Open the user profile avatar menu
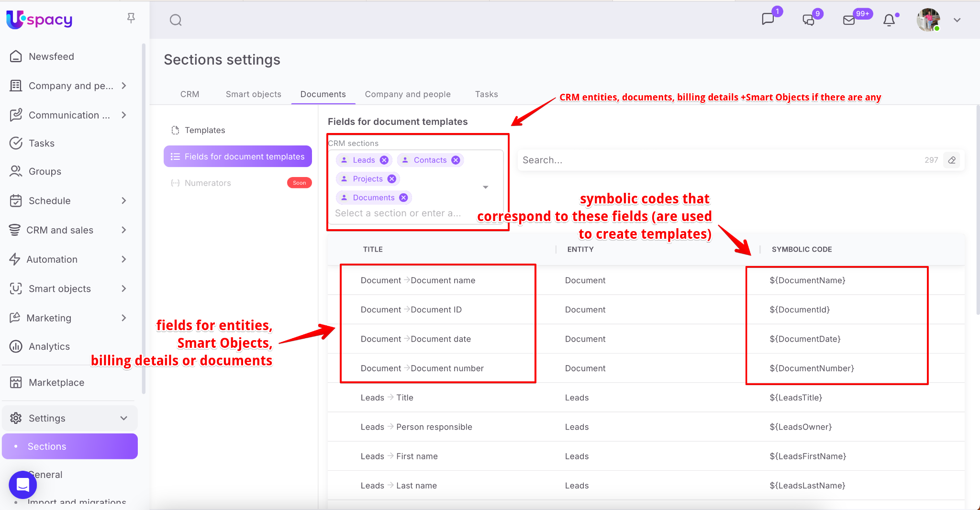Screen dimensions: 980x510 [x=928, y=20]
